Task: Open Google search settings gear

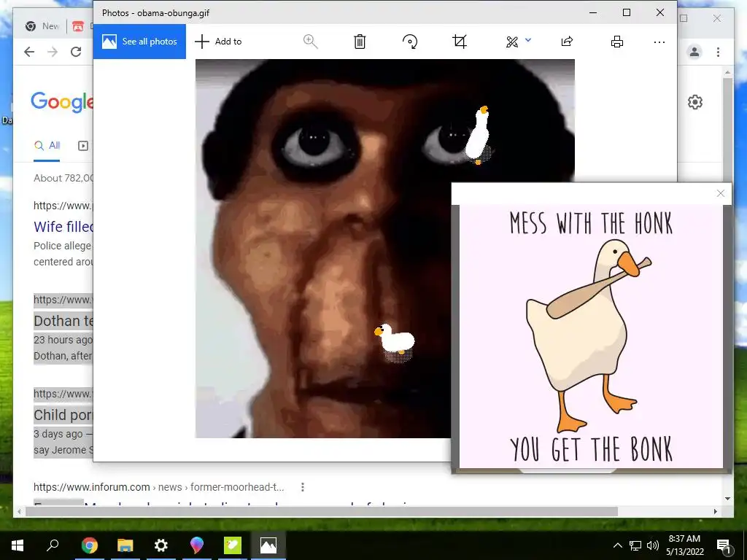Action: 695,102
